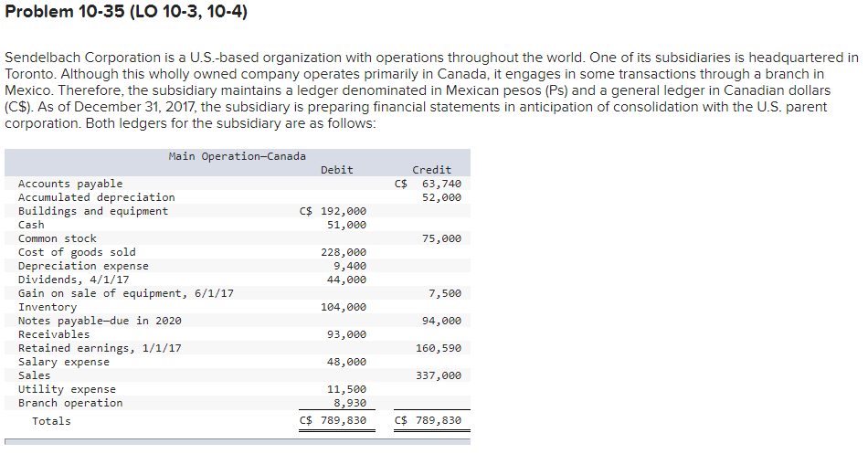The image size is (868, 454).
Task: Select the "Cost of goods sold" row label
Action: pyautogui.click(x=77, y=252)
